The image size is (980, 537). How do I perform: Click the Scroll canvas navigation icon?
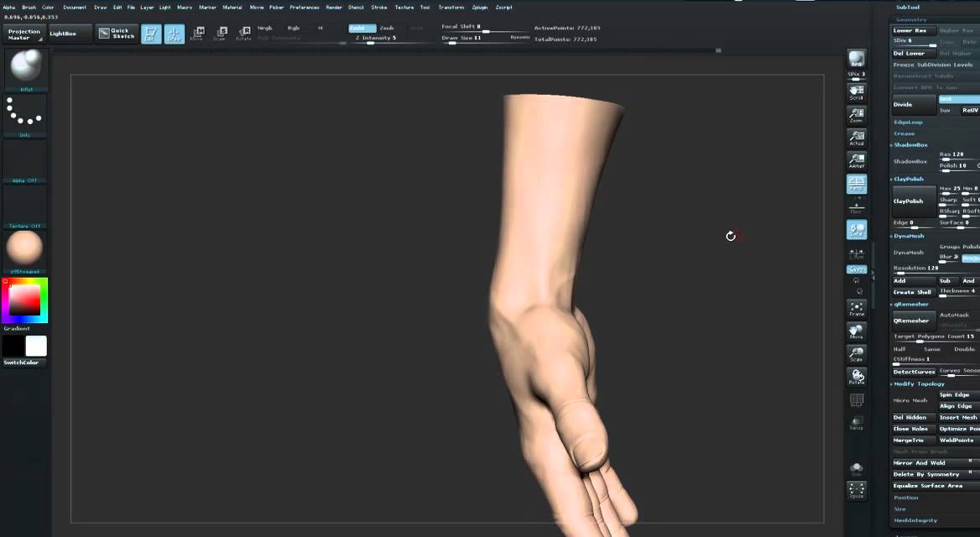[857, 92]
